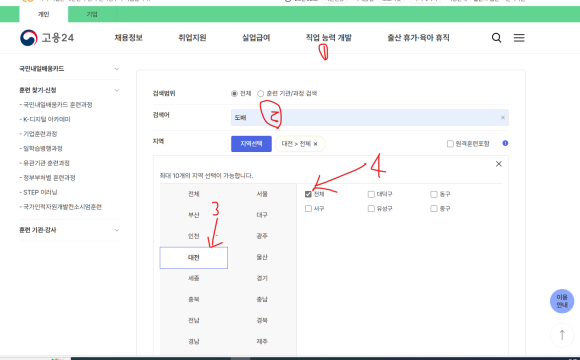Viewport: 580px width, 360px height.
Task: Select 전남 in the region list
Action: pos(193,320)
